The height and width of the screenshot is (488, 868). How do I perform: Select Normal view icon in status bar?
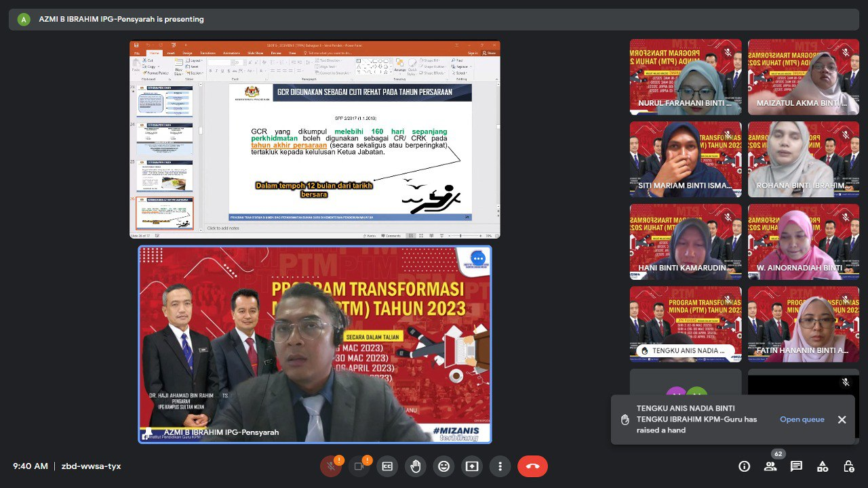(411, 235)
